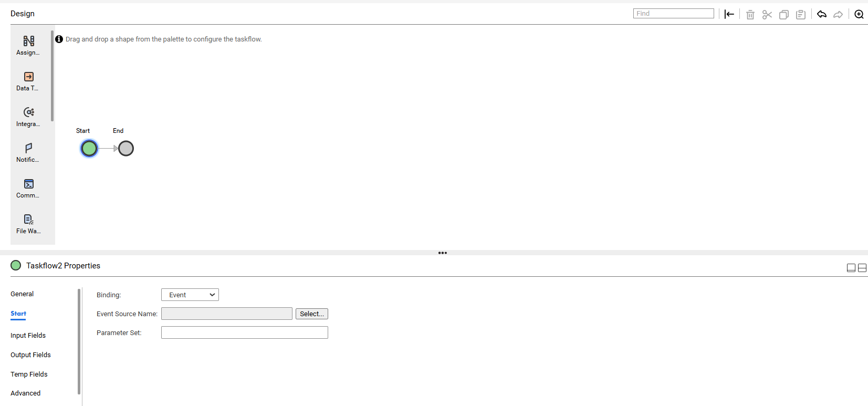
Task: Select the grey End node on canvas
Action: point(126,149)
